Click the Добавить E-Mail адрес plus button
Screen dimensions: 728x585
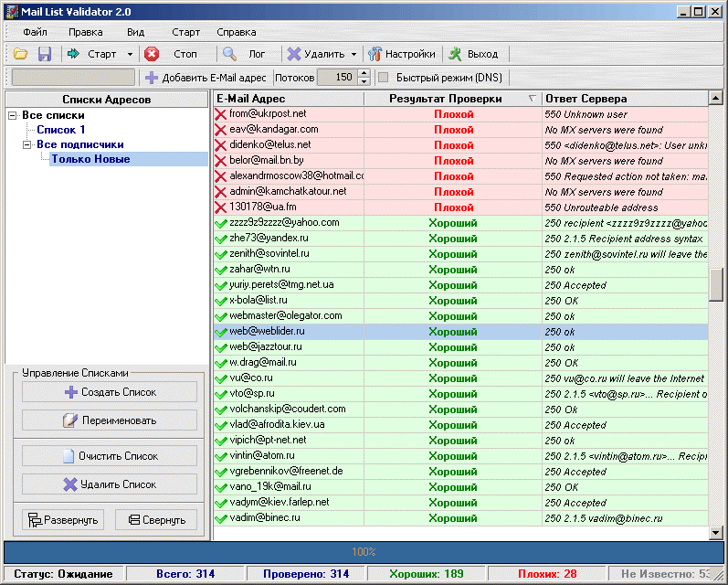pos(206,78)
